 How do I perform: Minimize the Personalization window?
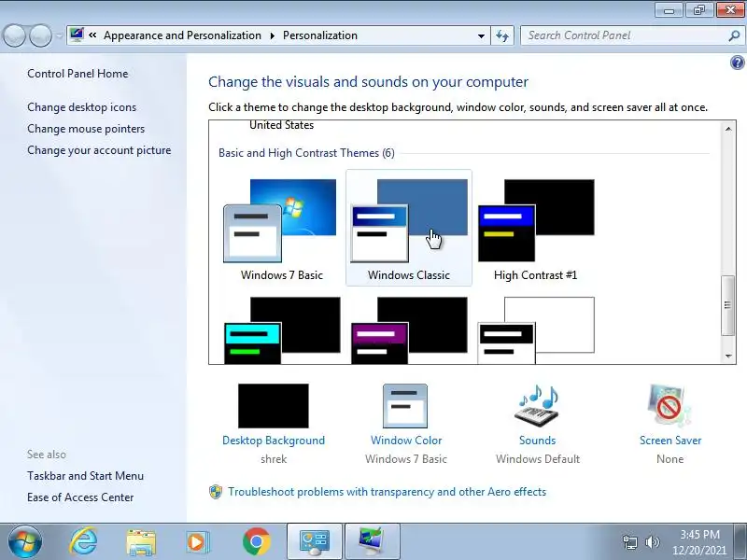669,9
